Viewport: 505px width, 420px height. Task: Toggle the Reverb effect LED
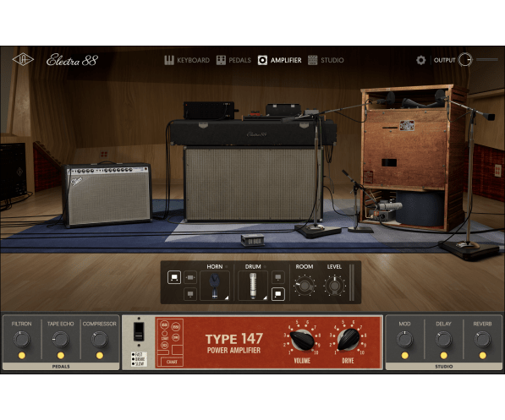coord(482,356)
